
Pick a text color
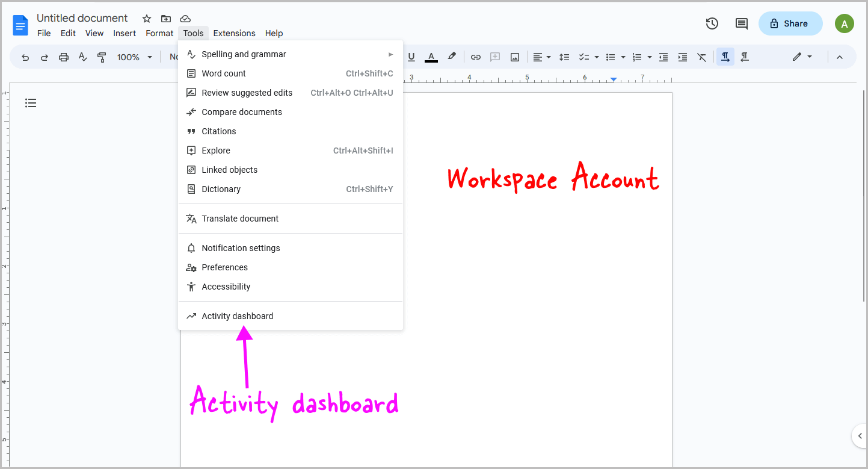tap(431, 57)
